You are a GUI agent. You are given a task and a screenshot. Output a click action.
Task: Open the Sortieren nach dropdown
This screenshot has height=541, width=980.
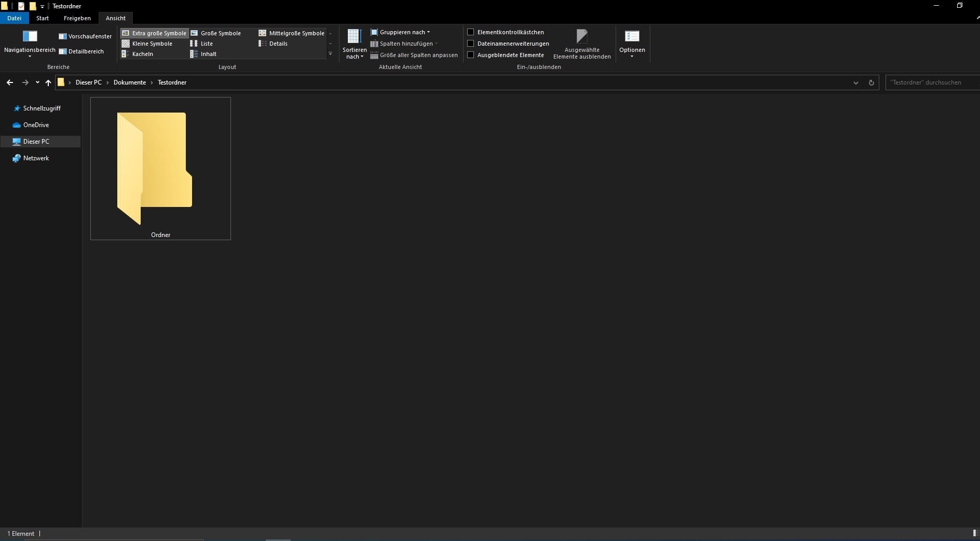[355, 44]
